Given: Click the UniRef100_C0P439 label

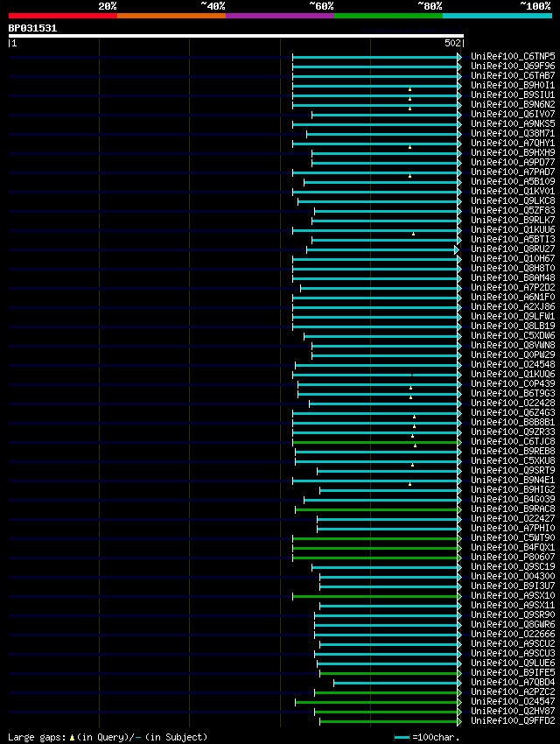Looking at the screenshot, I should click(x=513, y=384).
